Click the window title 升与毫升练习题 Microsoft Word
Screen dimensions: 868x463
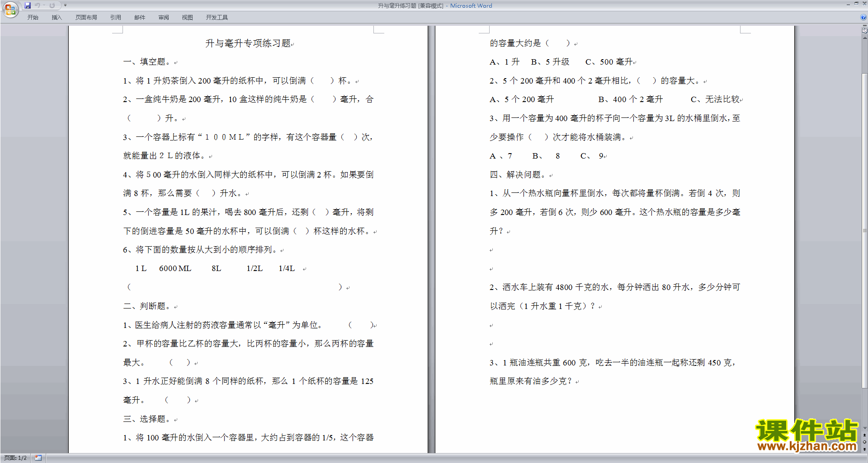coord(435,5)
